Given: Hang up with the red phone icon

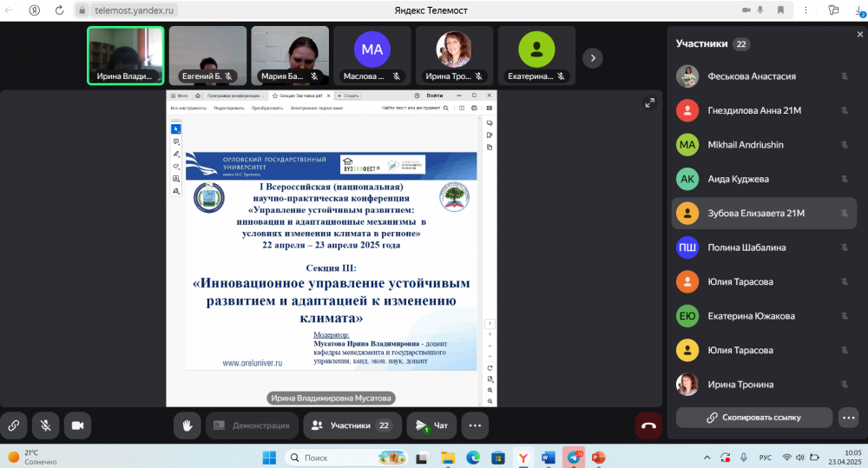Looking at the screenshot, I should [x=648, y=425].
